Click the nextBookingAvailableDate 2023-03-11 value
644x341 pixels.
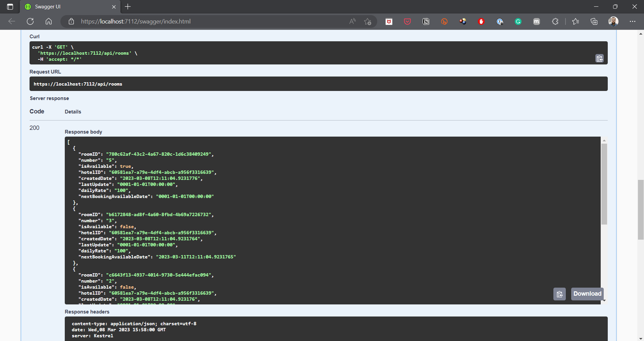(x=196, y=257)
